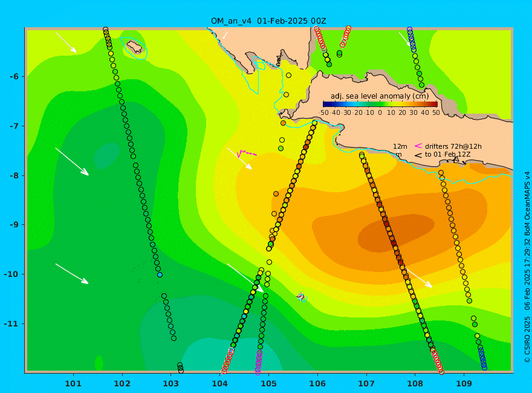Click the latitude label "-8"
This screenshot has width=532, height=393.
coord(14,176)
